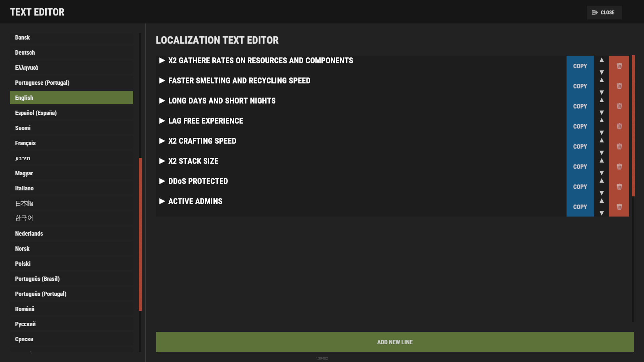Click Add New Line button
The width and height of the screenshot is (644, 362).
[x=395, y=342]
